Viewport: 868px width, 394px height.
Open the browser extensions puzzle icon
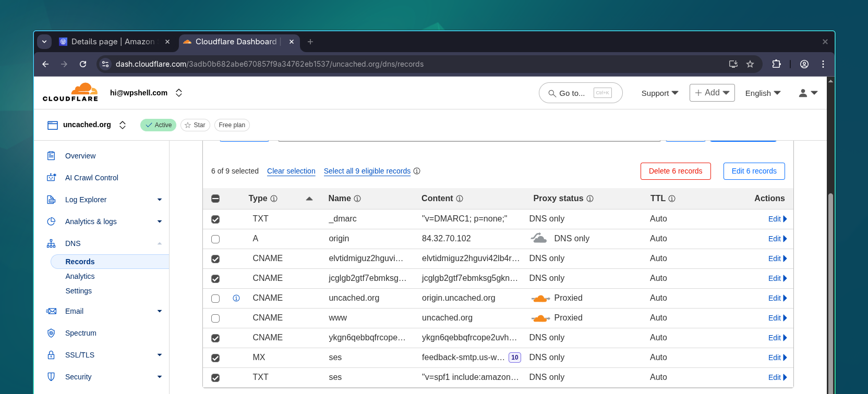pos(776,64)
